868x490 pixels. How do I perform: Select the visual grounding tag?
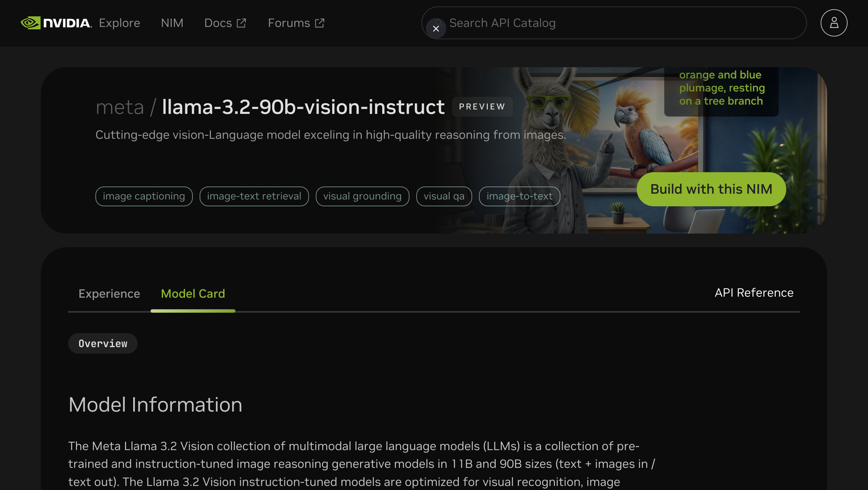tap(362, 196)
